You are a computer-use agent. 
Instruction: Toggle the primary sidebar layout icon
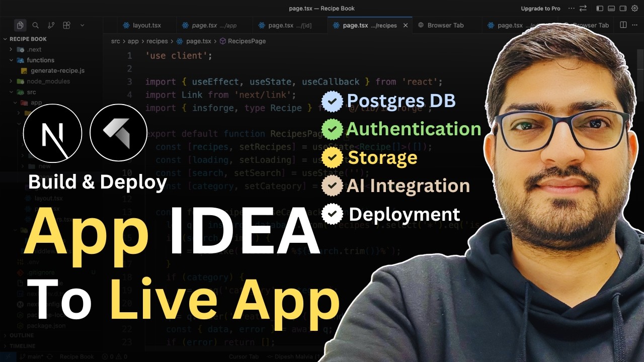(x=599, y=9)
